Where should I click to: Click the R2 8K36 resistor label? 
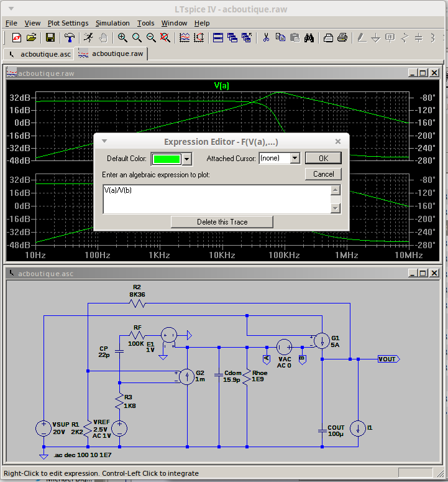(137, 291)
